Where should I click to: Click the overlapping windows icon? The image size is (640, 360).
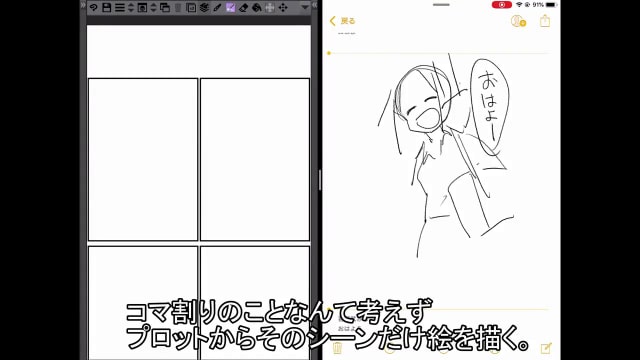[165, 7]
